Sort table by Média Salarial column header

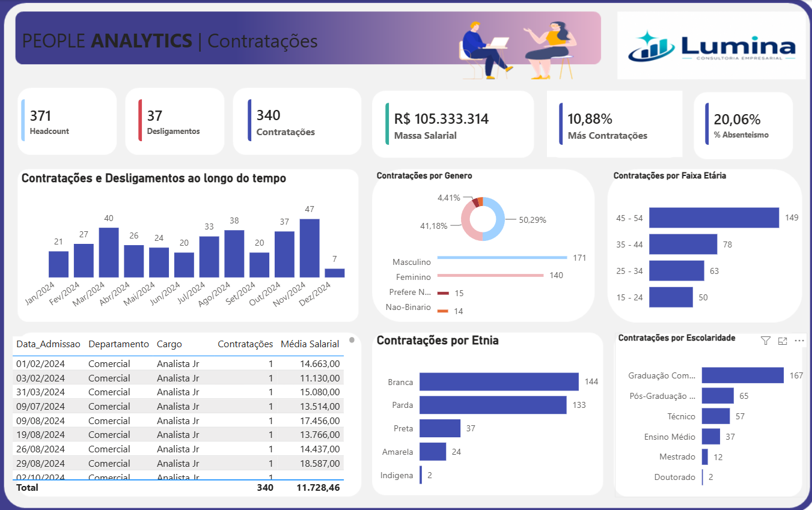coord(310,344)
